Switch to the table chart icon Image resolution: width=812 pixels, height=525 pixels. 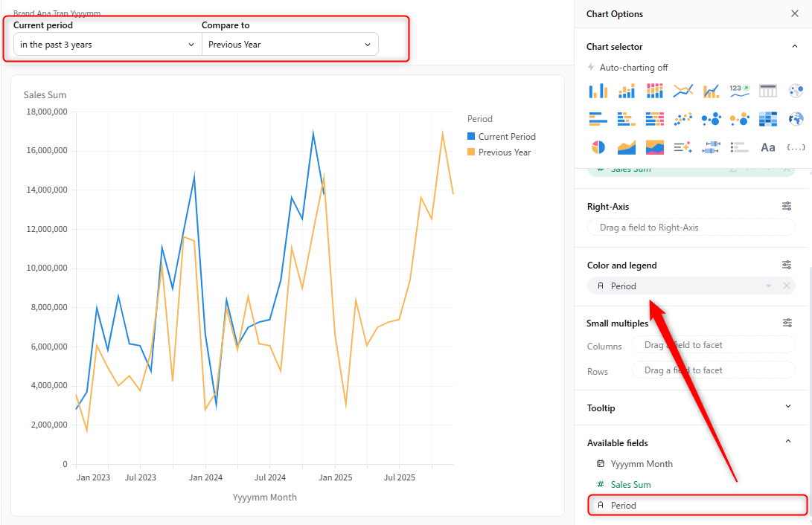pyautogui.click(x=767, y=91)
